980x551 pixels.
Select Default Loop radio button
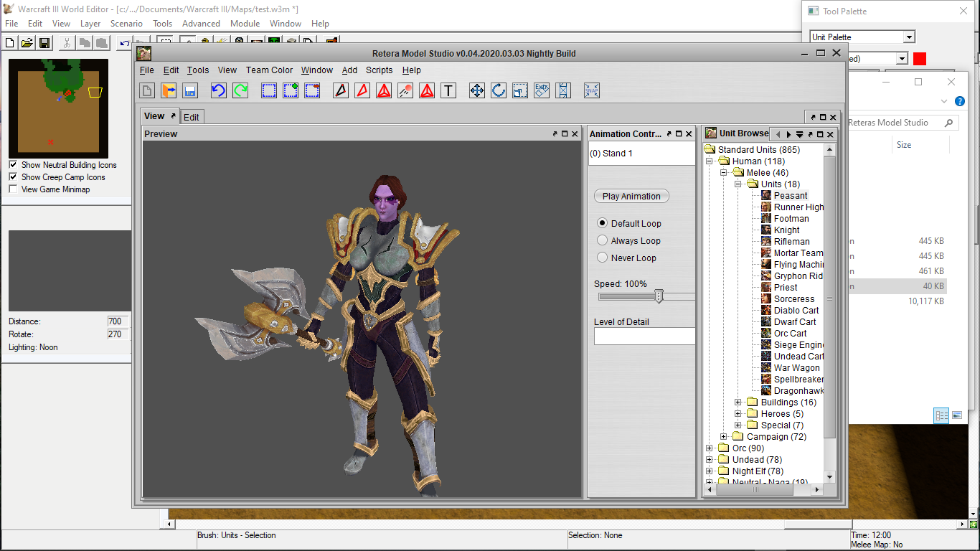(x=603, y=223)
